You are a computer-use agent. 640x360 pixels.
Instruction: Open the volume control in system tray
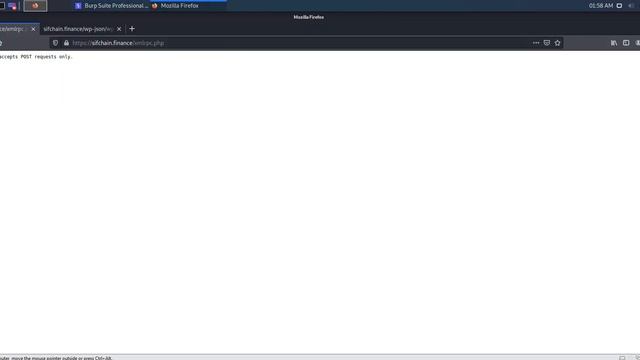click(632, 6)
